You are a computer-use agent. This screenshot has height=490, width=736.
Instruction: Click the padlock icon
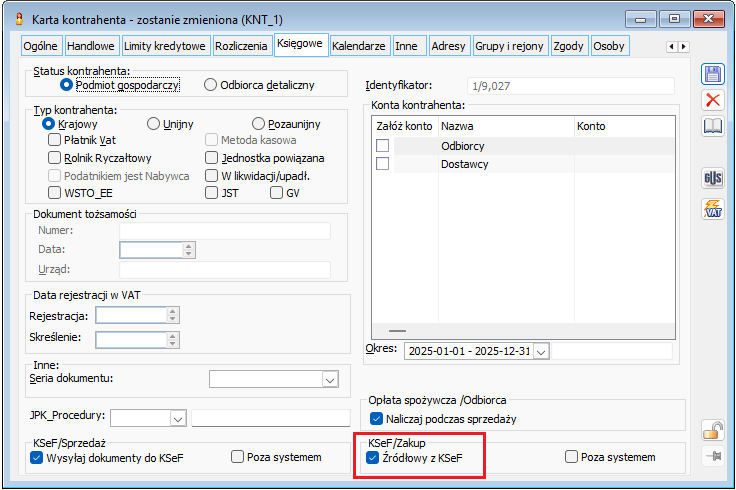point(712,431)
